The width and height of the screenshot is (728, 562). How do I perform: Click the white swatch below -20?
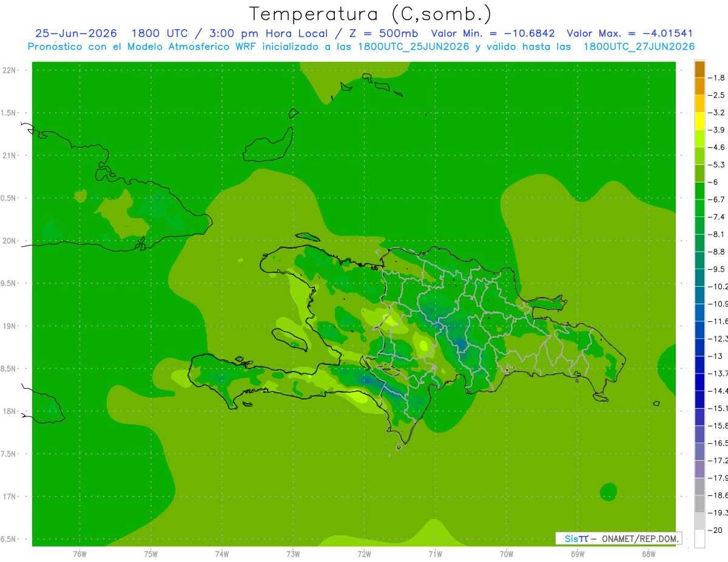point(699,539)
